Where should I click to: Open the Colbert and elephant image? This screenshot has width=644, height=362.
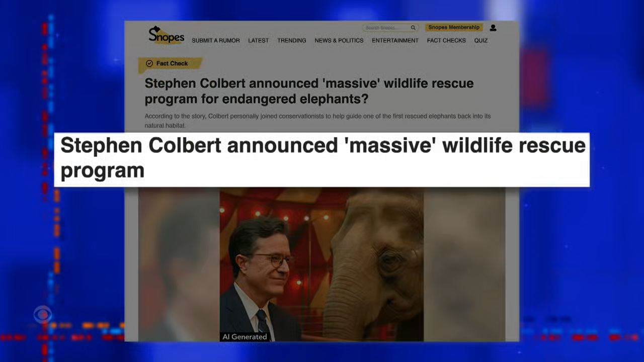[x=321, y=264]
